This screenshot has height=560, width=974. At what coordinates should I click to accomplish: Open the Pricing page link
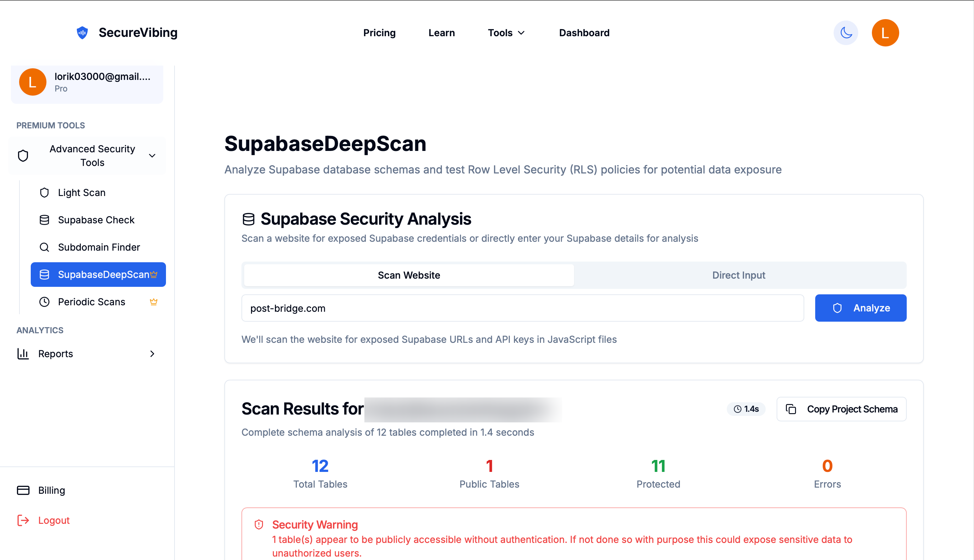(379, 33)
